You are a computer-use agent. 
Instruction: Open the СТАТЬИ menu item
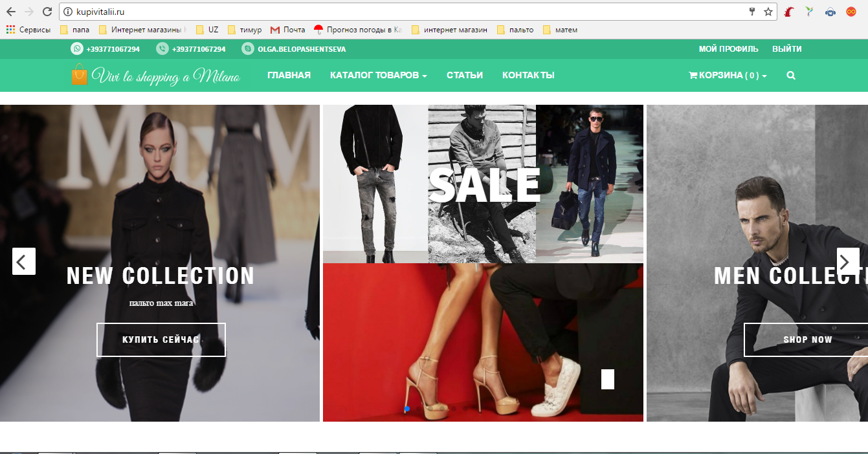(x=465, y=75)
